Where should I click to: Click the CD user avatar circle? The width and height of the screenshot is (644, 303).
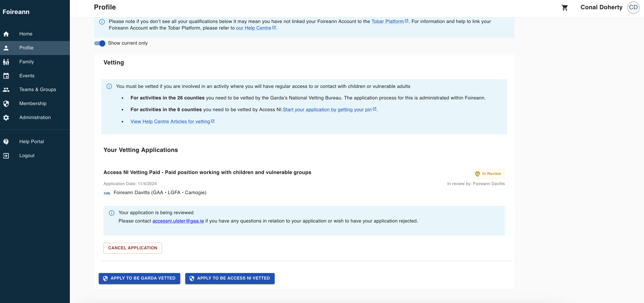(x=633, y=7)
